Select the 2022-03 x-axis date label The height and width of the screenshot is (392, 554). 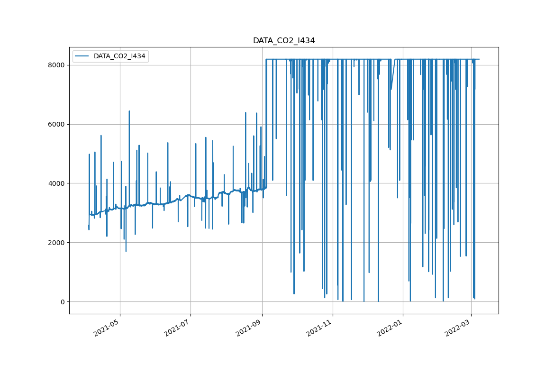pos(458,328)
